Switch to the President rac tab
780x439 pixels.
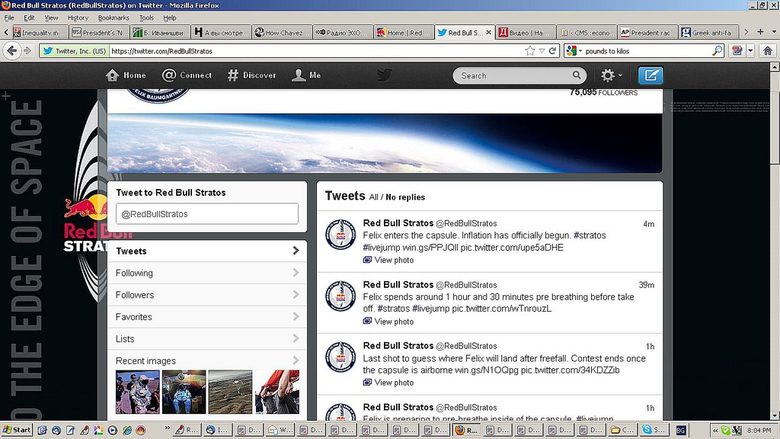(x=647, y=32)
